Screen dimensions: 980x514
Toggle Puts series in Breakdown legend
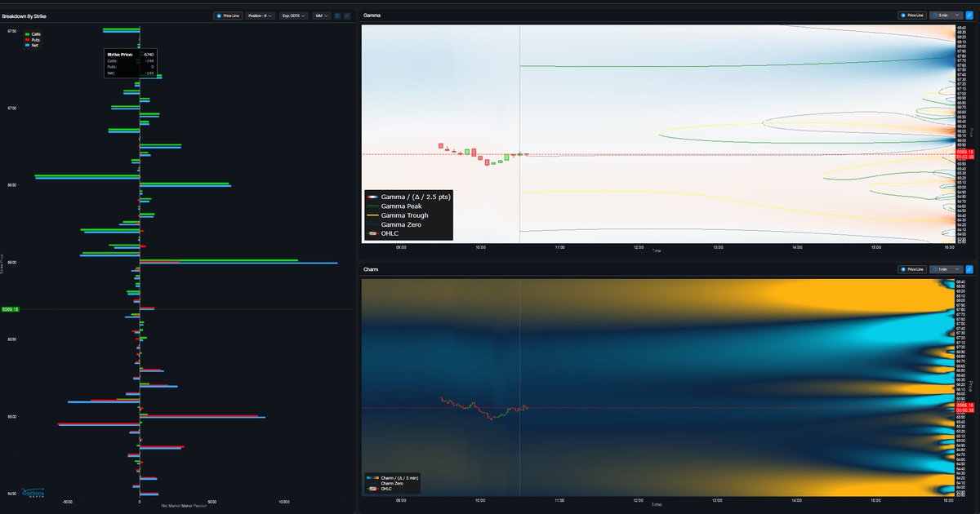[33, 39]
